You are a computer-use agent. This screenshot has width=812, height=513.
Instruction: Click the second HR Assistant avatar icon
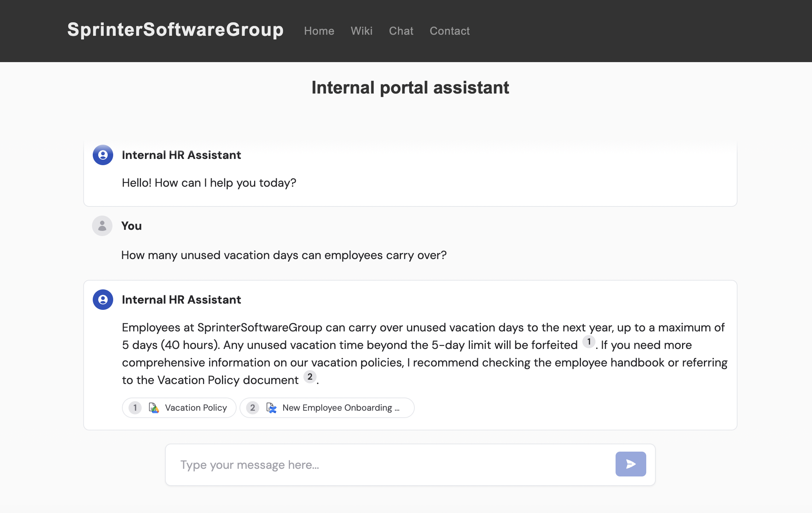coord(102,300)
